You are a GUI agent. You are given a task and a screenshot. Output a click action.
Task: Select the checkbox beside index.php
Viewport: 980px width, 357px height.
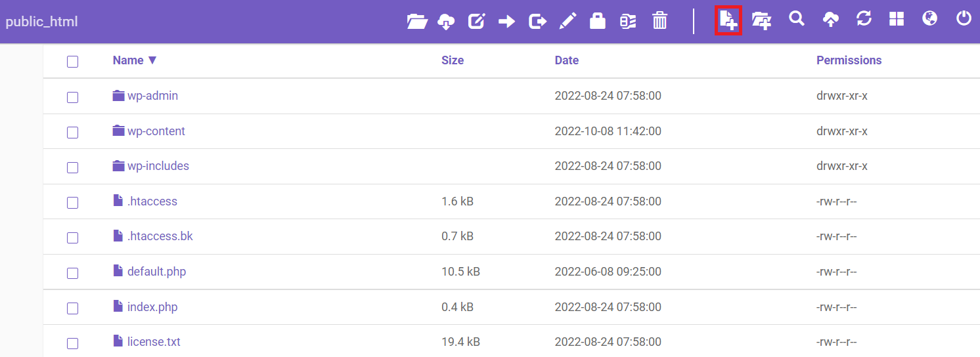pyautogui.click(x=72, y=308)
